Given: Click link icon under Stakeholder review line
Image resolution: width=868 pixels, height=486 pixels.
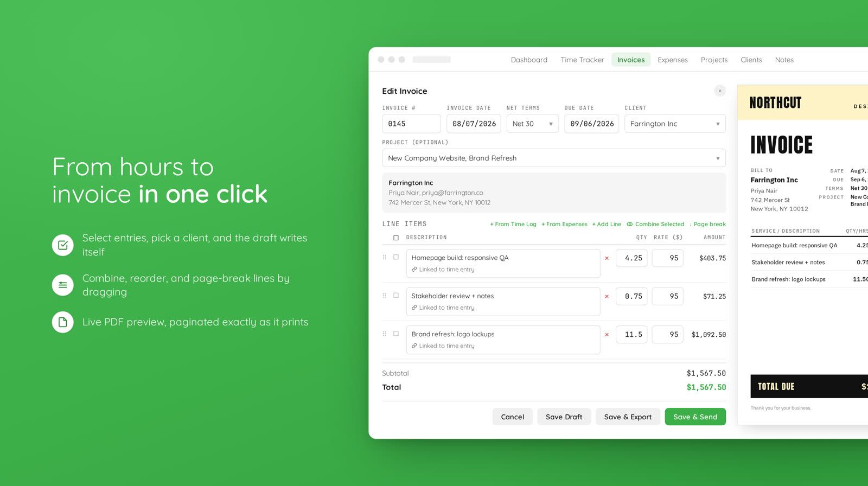Looking at the screenshot, I should [414, 308].
